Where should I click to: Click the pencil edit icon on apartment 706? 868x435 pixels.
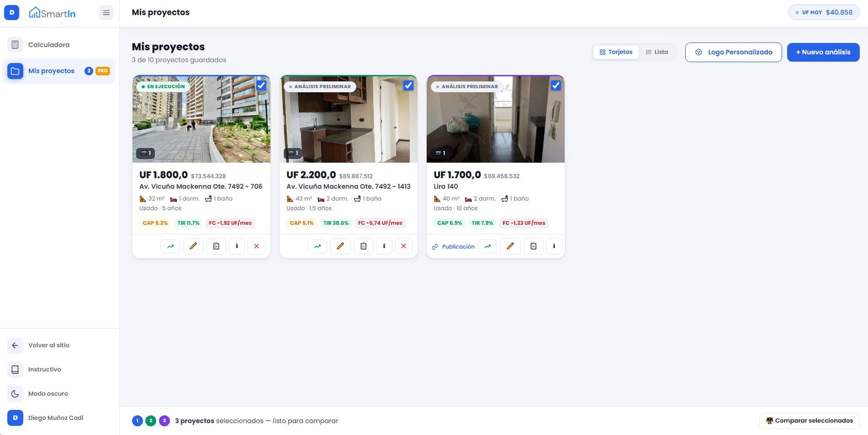193,246
